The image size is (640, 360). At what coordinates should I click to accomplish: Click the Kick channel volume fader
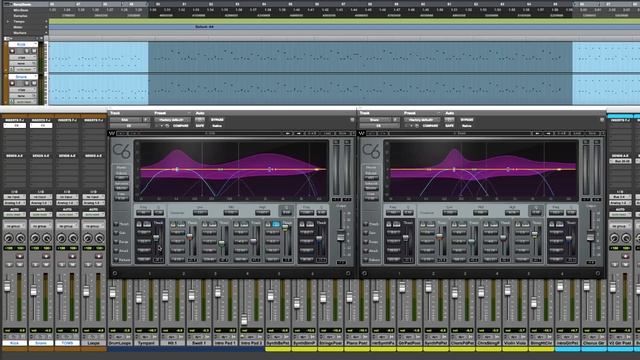click(x=7, y=287)
